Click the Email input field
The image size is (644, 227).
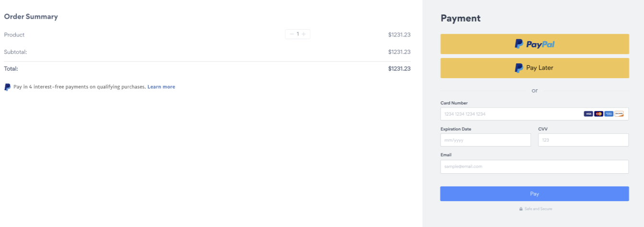[x=535, y=167]
